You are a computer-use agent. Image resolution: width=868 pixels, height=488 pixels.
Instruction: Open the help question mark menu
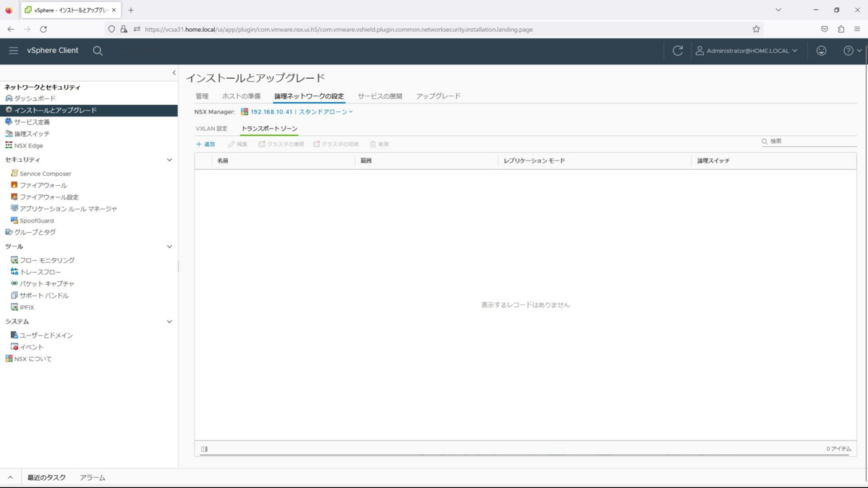pos(853,51)
